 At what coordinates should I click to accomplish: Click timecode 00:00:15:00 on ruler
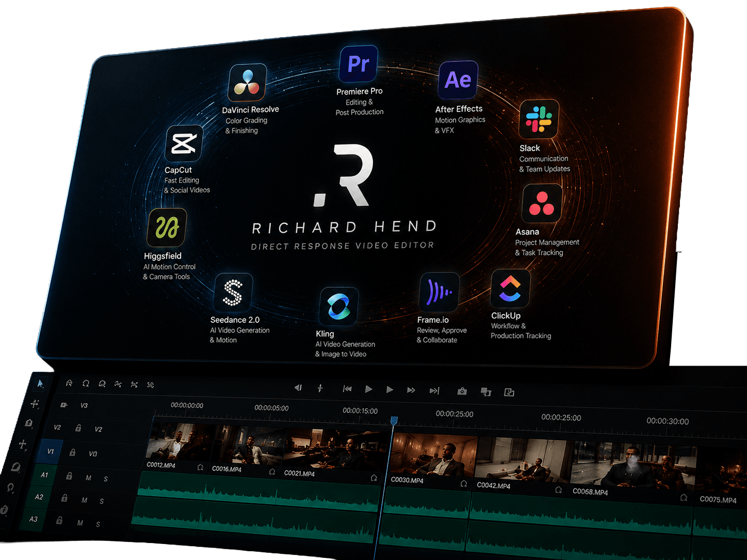tap(360, 411)
